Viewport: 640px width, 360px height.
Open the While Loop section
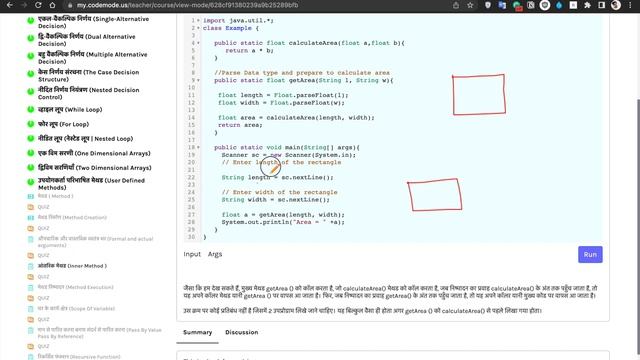click(70, 109)
